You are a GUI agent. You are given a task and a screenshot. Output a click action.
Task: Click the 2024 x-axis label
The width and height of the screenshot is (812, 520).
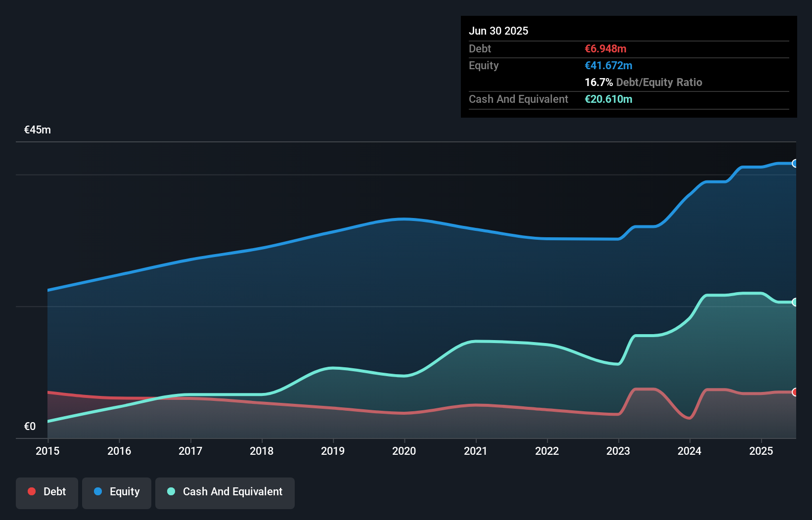coord(689,451)
